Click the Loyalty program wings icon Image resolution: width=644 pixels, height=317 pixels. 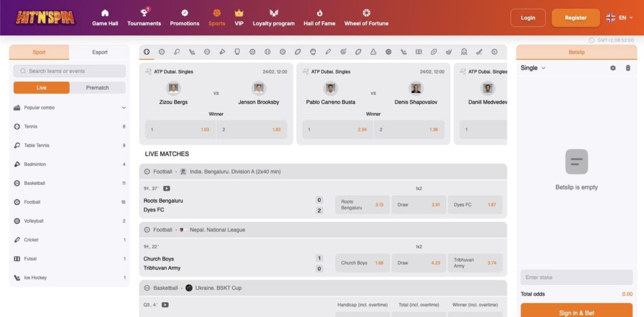(274, 13)
